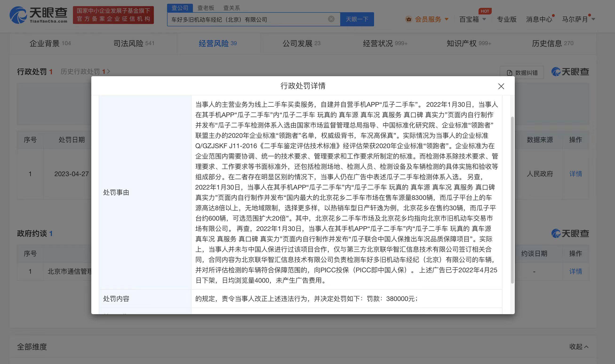Click the 约谈日期 column header
The height and width of the screenshot is (364, 615).
point(534,254)
